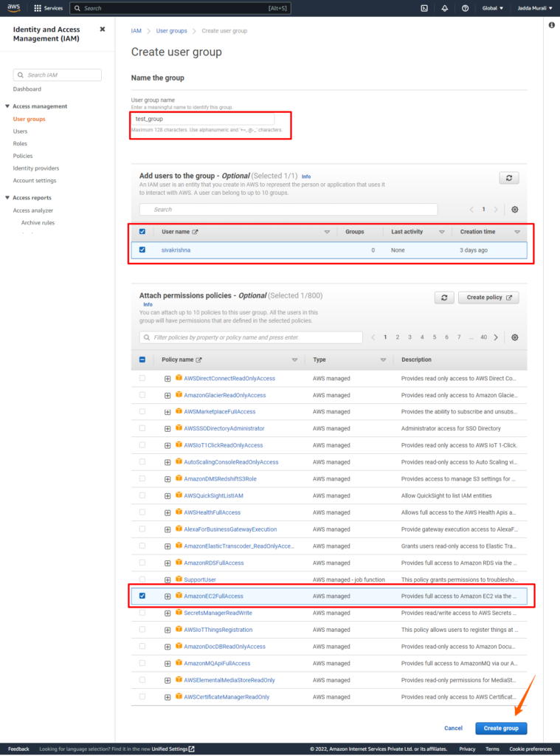This screenshot has width=560, height=756.
Task: Toggle select-all users header checkbox
Action: pyautogui.click(x=142, y=231)
